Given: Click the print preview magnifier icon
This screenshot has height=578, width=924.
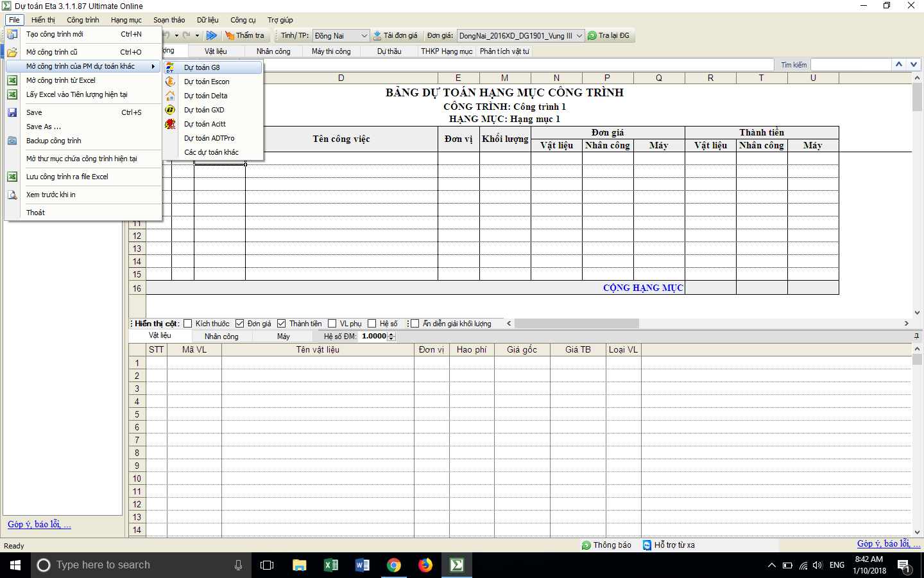Looking at the screenshot, I should pyautogui.click(x=12, y=195).
